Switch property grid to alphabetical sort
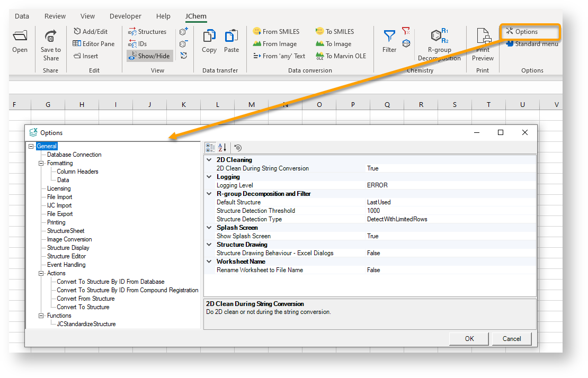Image resolution: width=588 pixels, height=378 pixels. pos(222,148)
